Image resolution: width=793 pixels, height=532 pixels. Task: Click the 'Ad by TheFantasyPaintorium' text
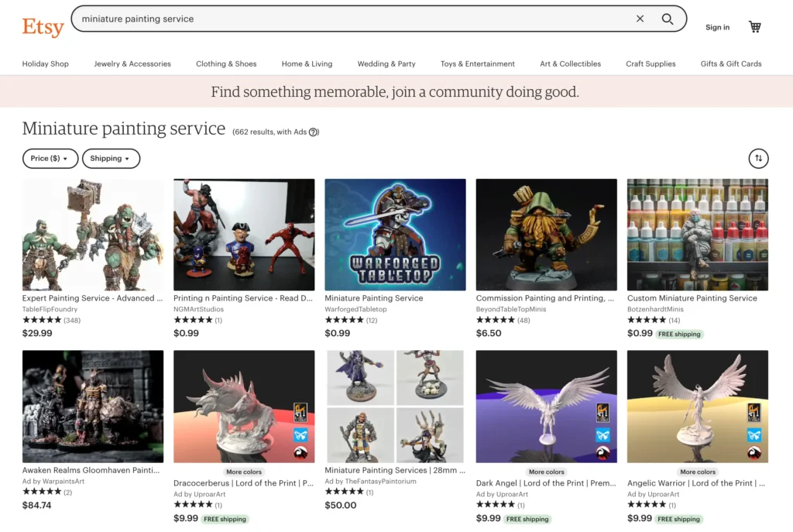(371, 482)
